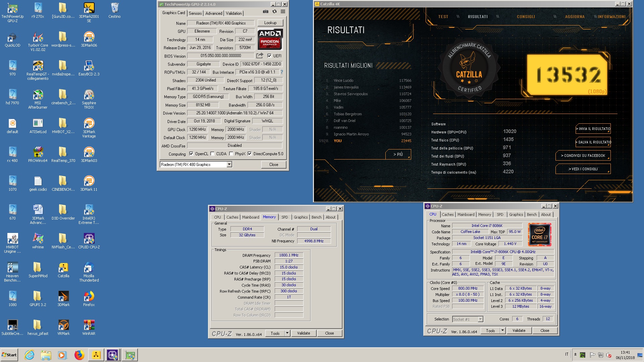
Task: Click the GPU name field Radeon RX 480 Graphics
Action: (x=221, y=23)
